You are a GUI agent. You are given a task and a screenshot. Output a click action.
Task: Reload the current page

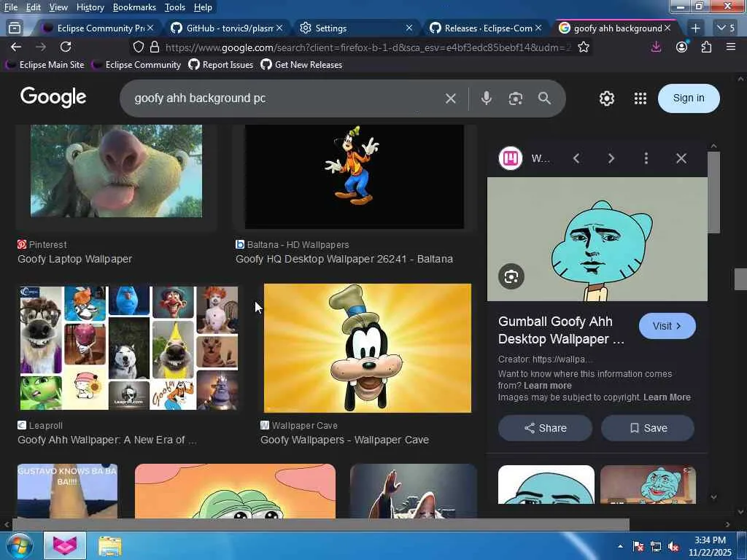(66, 47)
